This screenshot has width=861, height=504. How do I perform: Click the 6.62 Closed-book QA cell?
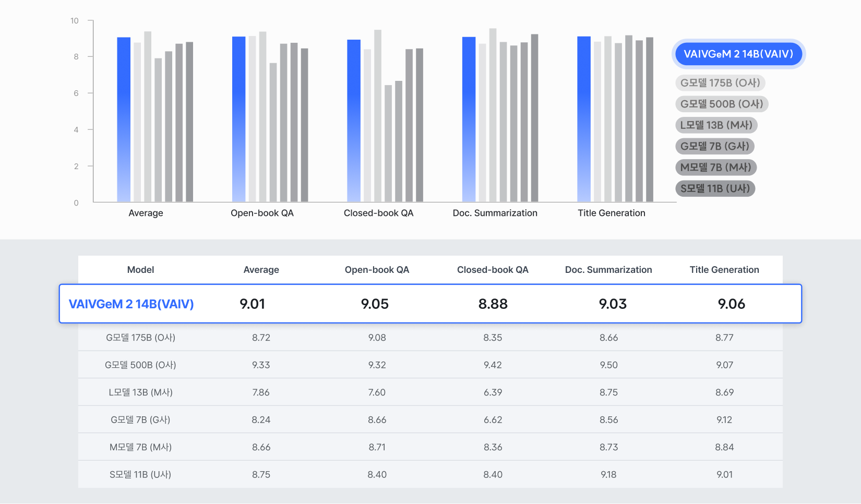pyautogui.click(x=493, y=420)
